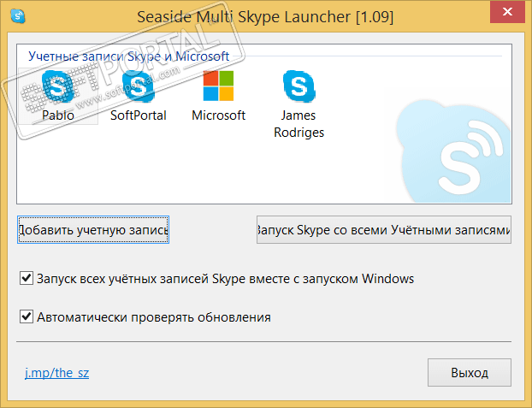532x408 pixels.
Task: Click the 'Seaside Multi Skype Launcher' title text
Action: (265, 16)
